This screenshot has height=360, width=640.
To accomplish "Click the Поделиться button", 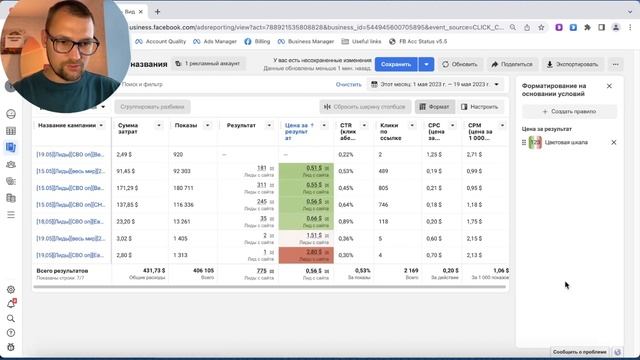I will click(x=512, y=64).
